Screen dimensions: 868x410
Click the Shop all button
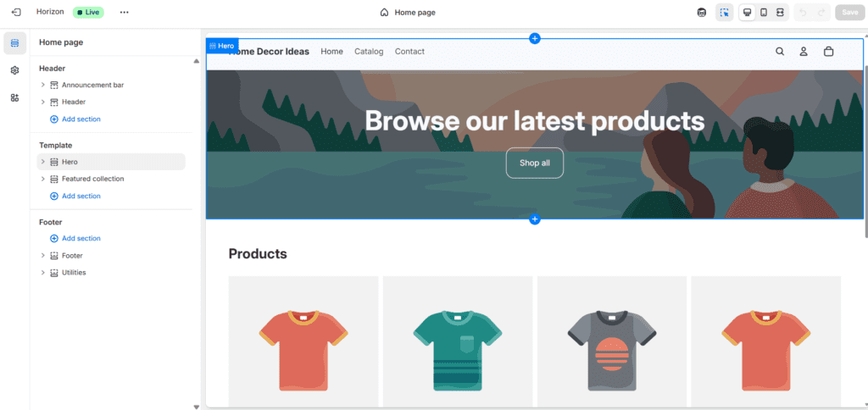pos(534,163)
